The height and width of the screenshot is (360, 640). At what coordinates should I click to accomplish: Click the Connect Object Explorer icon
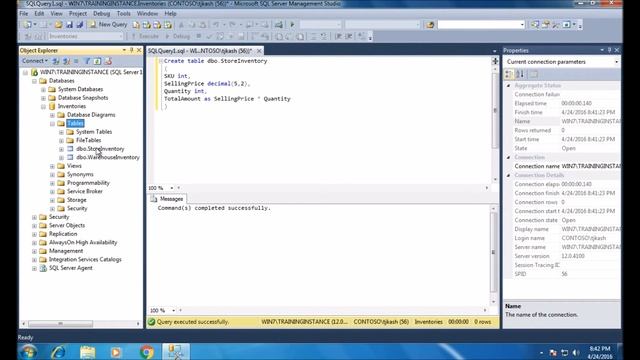click(x=56, y=61)
